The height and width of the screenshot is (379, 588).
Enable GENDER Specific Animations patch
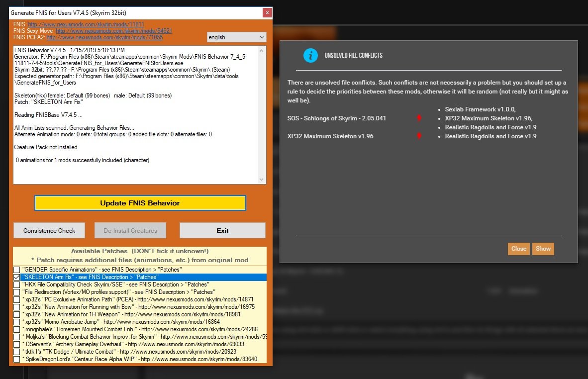tap(17, 270)
